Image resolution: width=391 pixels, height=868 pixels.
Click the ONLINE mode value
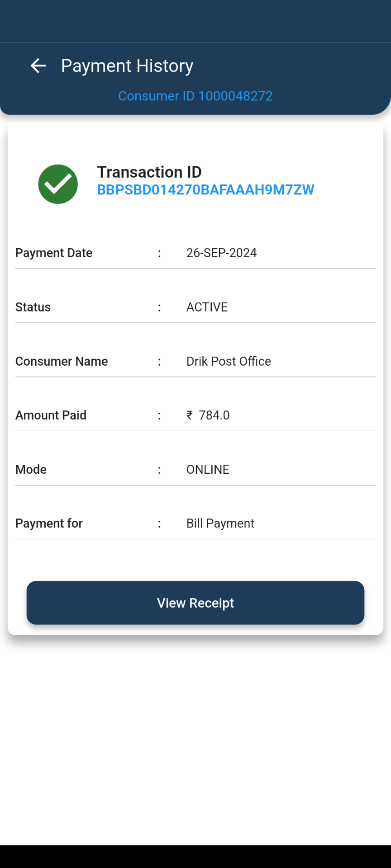[208, 469]
